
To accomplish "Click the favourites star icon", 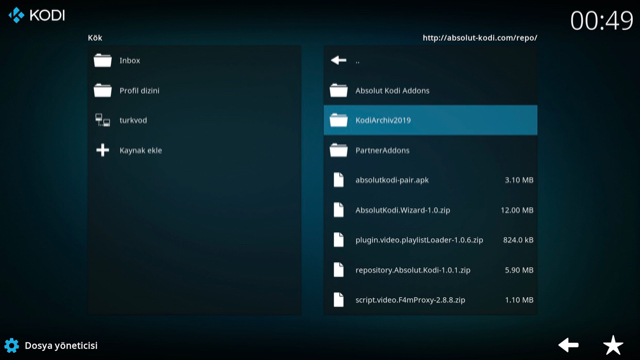I will point(613,345).
